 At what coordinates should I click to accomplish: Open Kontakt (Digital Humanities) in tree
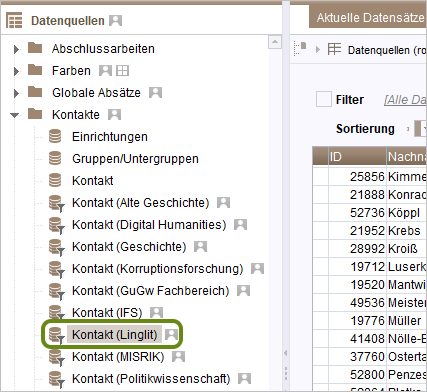tap(149, 225)
